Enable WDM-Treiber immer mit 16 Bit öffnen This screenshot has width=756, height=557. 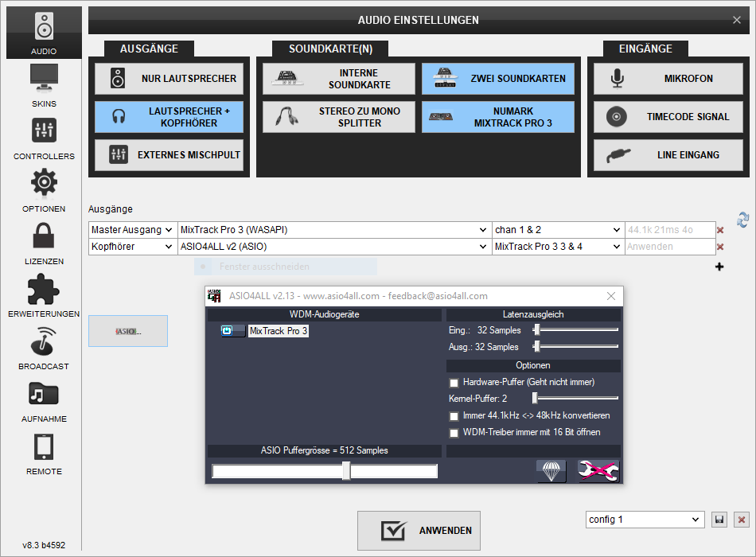(x=454, y=433)
